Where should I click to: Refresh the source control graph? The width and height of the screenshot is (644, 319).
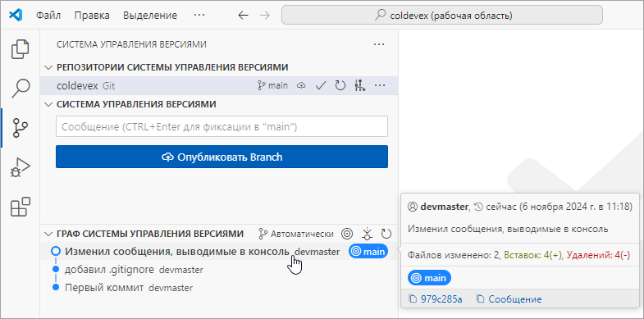click(386, 234)
